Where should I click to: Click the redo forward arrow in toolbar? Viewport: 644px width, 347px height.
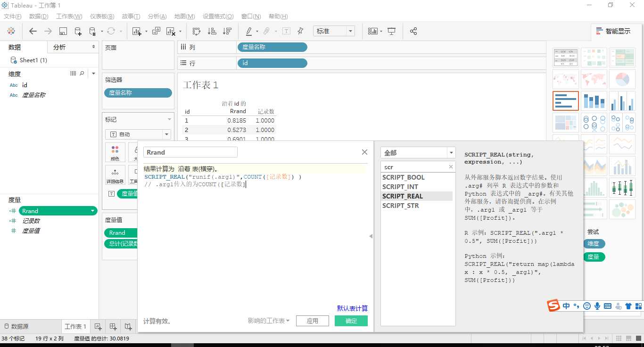tap(48, 31)
